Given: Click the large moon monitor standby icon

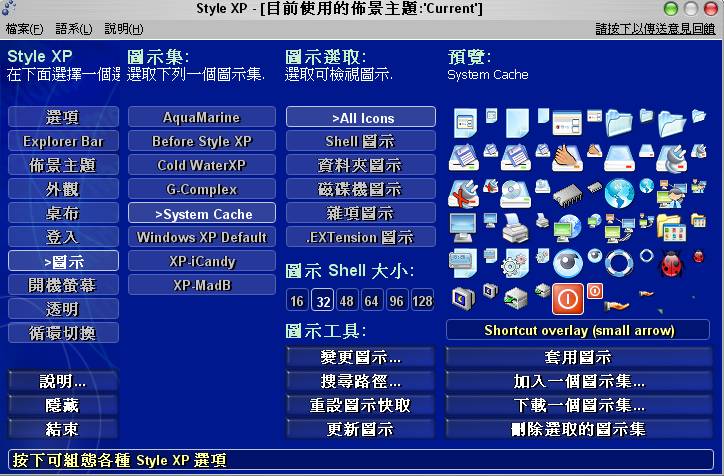Looking at the screenshot, I should [x=463, y=298].
